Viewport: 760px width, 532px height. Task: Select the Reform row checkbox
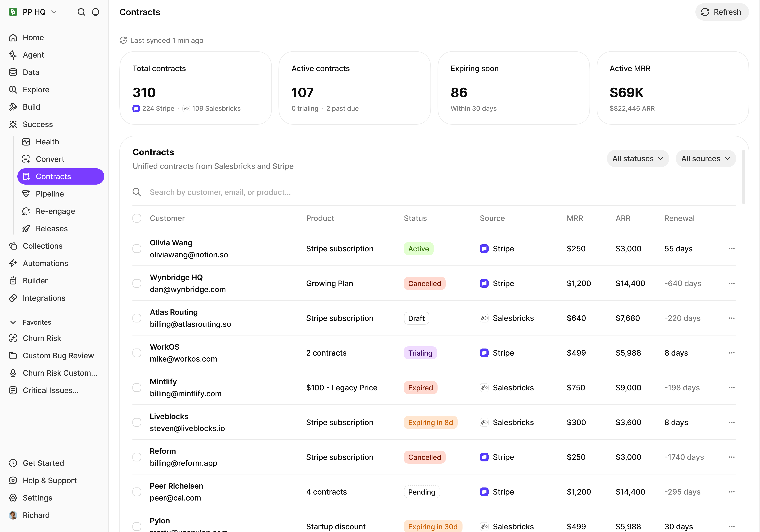137,457
